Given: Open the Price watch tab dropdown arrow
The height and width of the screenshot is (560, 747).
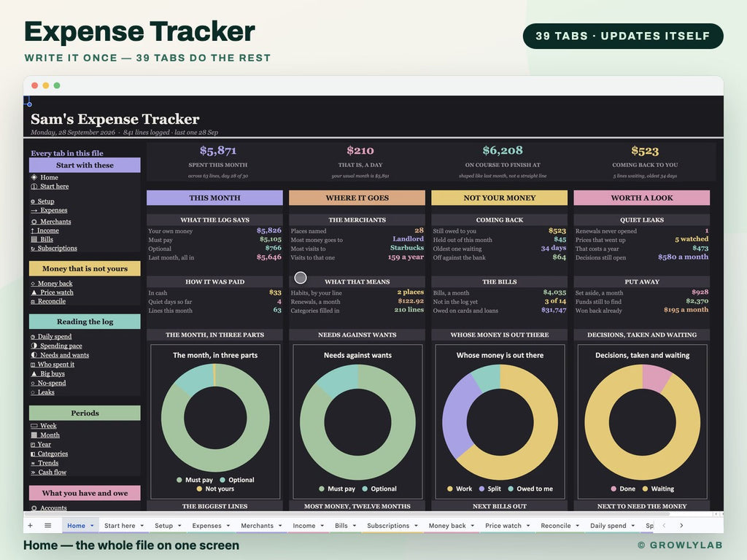Looking at the screenshot, I should click(528, 526).
